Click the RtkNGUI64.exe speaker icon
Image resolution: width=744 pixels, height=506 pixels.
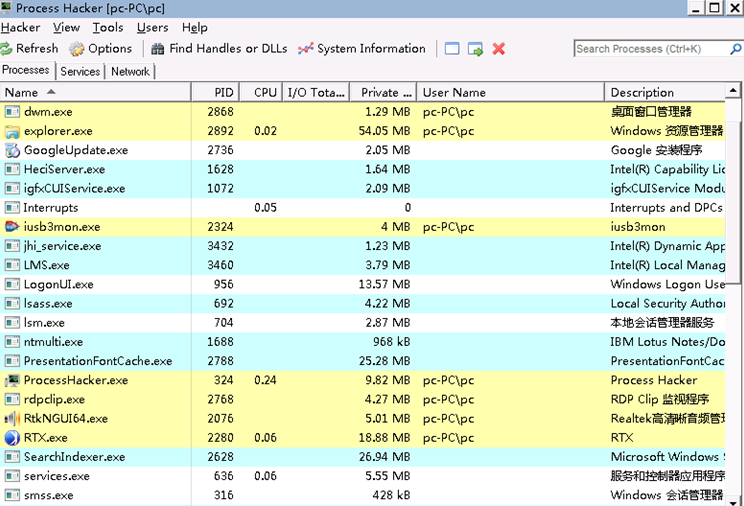click(x=12, y=418)
